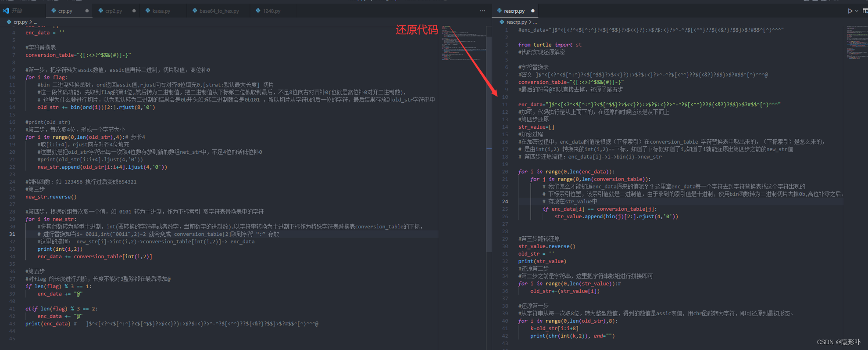This screenshot has height=350, width=868.
Task: Expand the breadcrumb ellipsis after rescrp.py
Action: [535, 22]
